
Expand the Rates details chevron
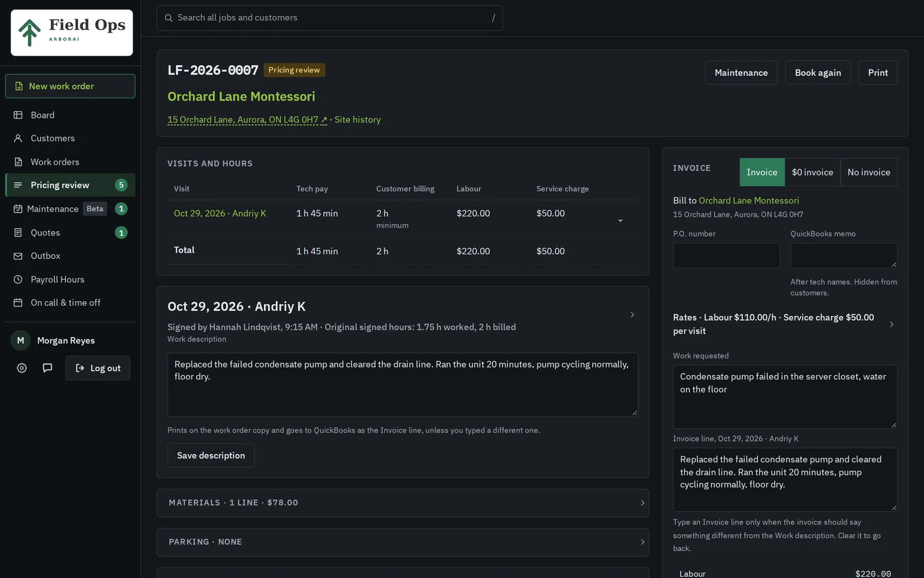pos(892,324)
